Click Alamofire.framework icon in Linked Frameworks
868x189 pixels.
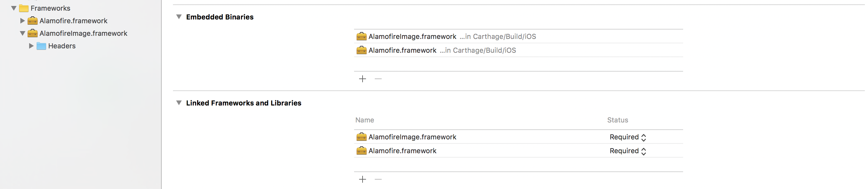coord(361,150)
